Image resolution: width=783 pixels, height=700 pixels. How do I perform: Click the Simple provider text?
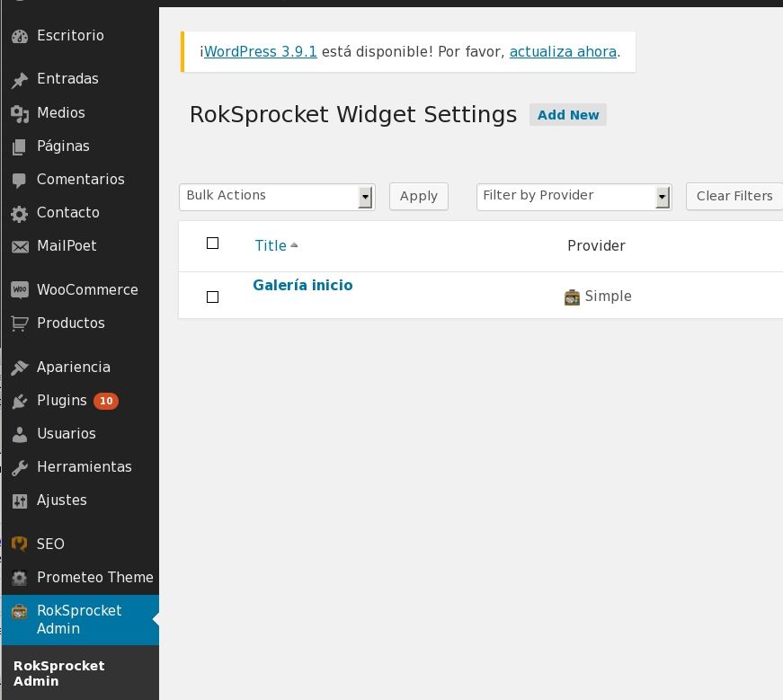(609, 296)
